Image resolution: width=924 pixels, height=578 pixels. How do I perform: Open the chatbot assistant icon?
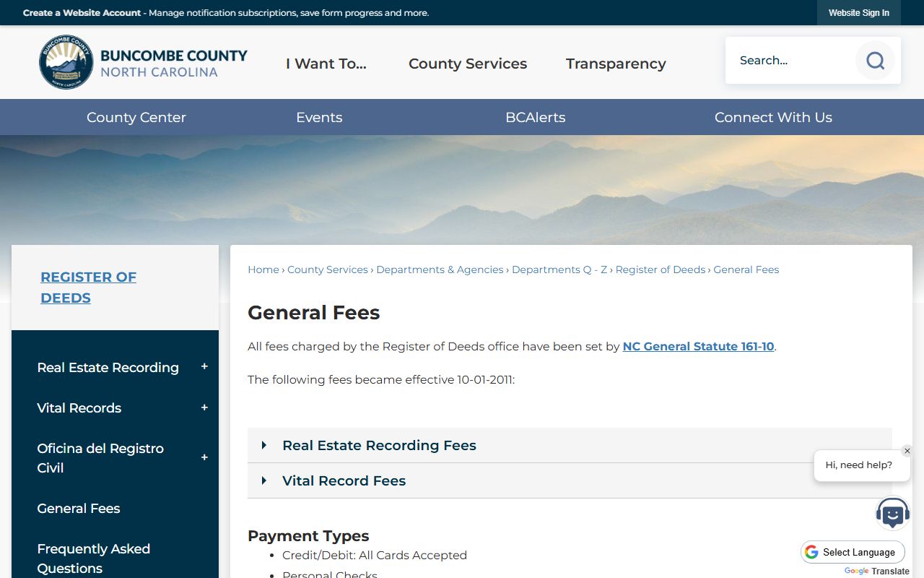[893, 514]
